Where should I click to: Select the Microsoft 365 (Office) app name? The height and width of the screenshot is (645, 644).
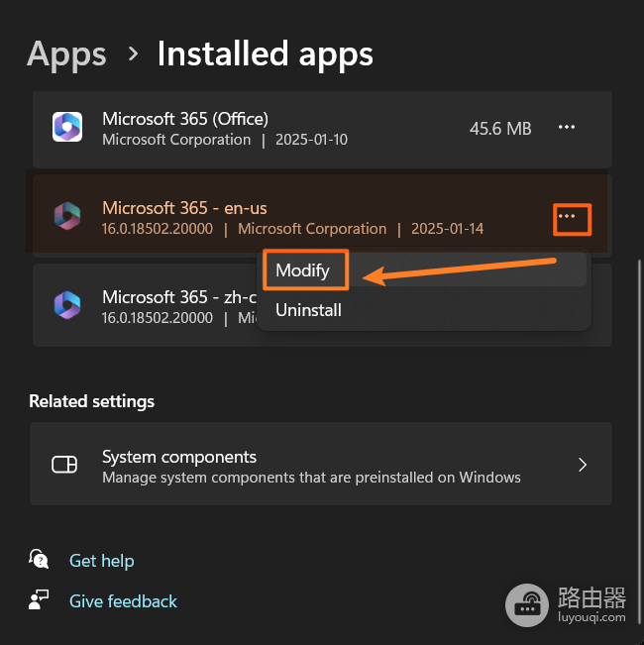(x=185, y=119)
